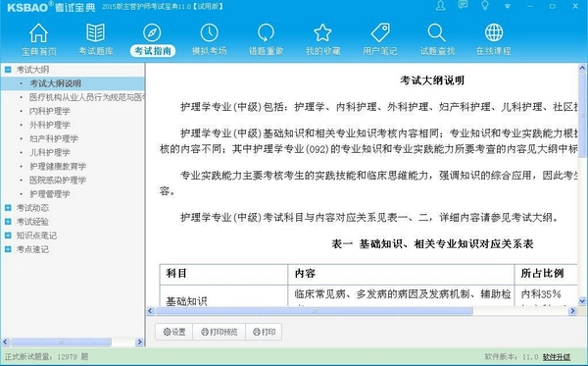Click 正式版试题量 12979 题 status text

pyautogui.click(x=47, y=356)
